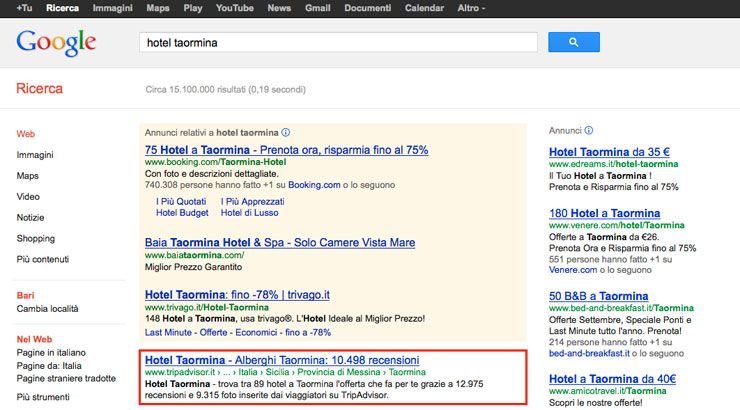Screen dimensions: 740x410
Task: Select Ricerca in the top black bar
Action: pos(62,8)
